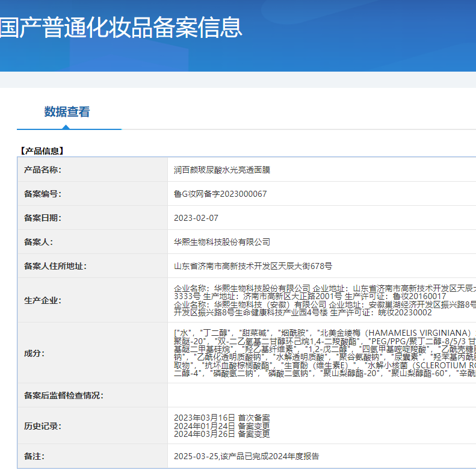Click the 产品名称 field label
476x476 pixels.
coord(43,170)
